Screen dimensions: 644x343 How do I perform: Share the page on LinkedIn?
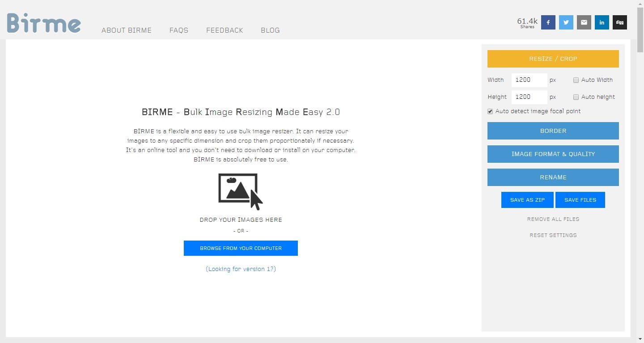602,22
